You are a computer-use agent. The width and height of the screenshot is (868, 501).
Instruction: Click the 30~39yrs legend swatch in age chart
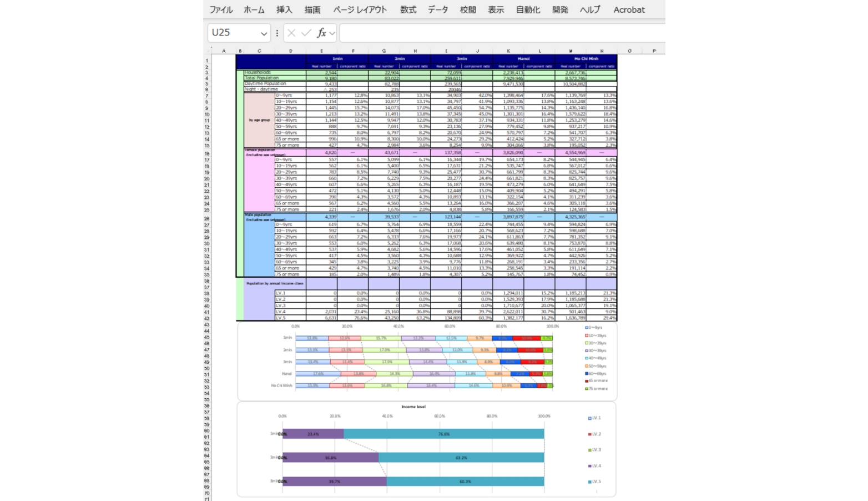[587, 350]
